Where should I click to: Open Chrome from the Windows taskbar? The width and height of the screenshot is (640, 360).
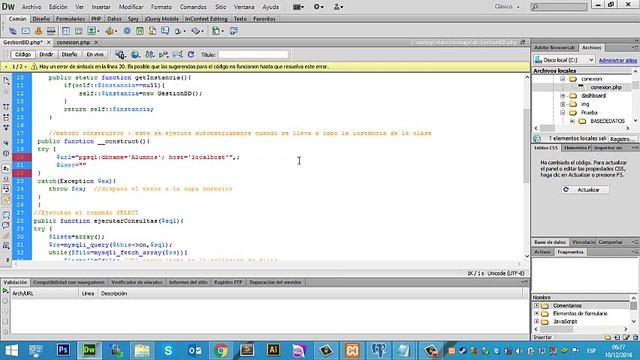pos(221,350)
